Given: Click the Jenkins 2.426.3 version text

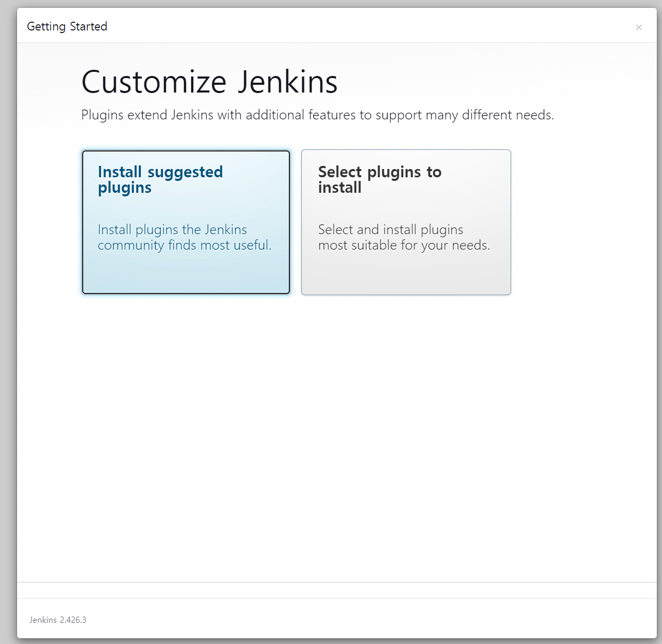Looking at the screenshot, I should pos(58,620).
